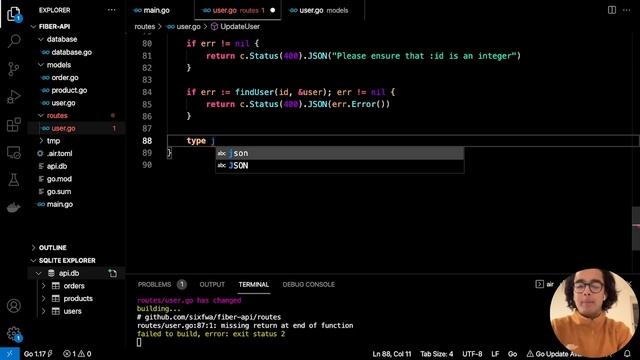Change LF end of line sequence
Screen dimensions: 640x360
495,354
